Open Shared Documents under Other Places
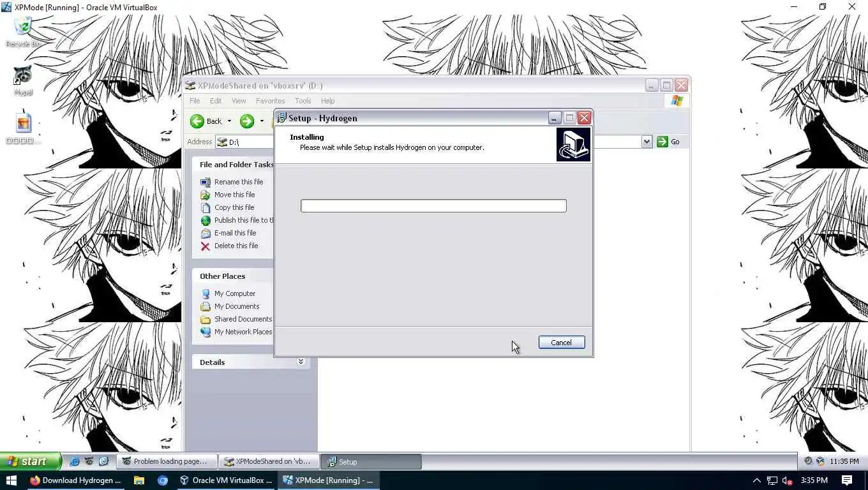Screen dimensions: 868x490 click(x=243, y=319)
